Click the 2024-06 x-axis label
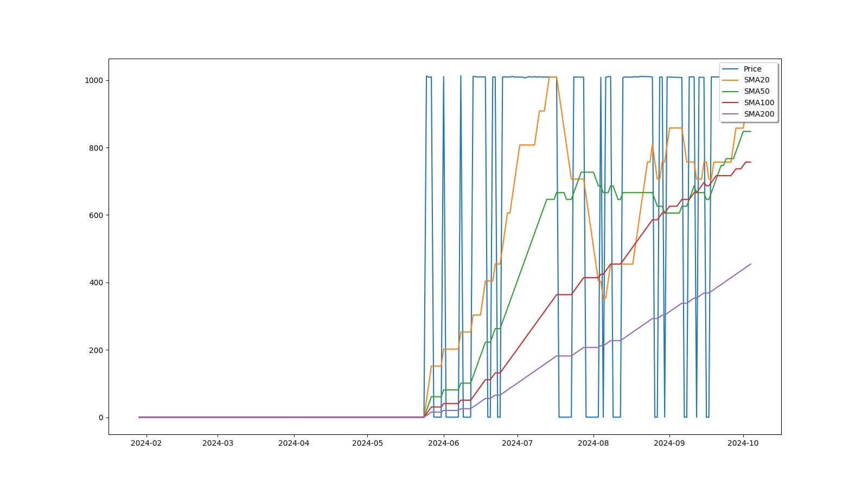Viewport: 868px width, 488px height. pyautogui.click(x=444, y=443)
